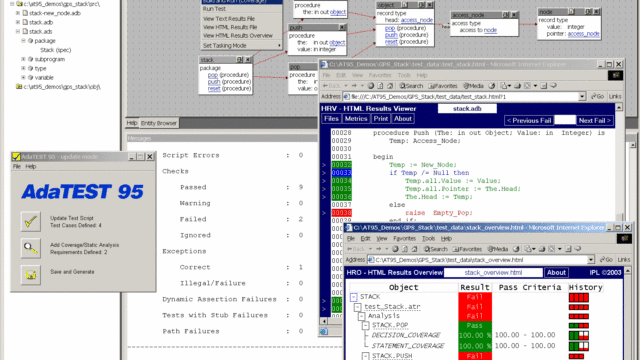The height and width of the screenshot is (360, 640).
Task: Open address dropdown in test_stack browser
Action: click(582, 96)
